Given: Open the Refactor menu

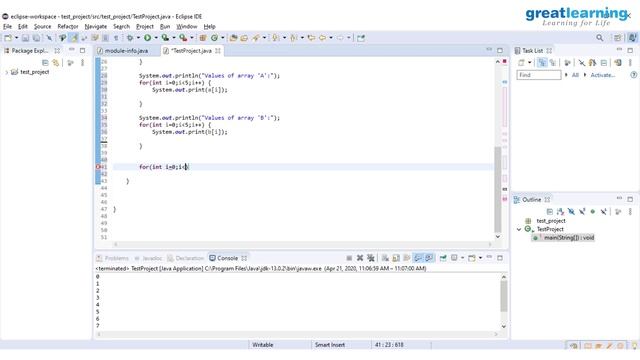Looking at the screenshot, I should 68,27.
